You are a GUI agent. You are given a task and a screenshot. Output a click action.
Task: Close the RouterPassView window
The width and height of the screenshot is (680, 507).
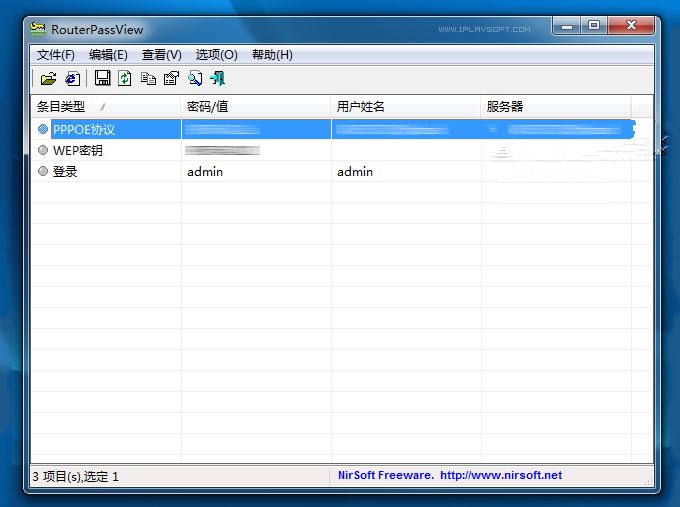pyautogui.click(x=631, y=26)
